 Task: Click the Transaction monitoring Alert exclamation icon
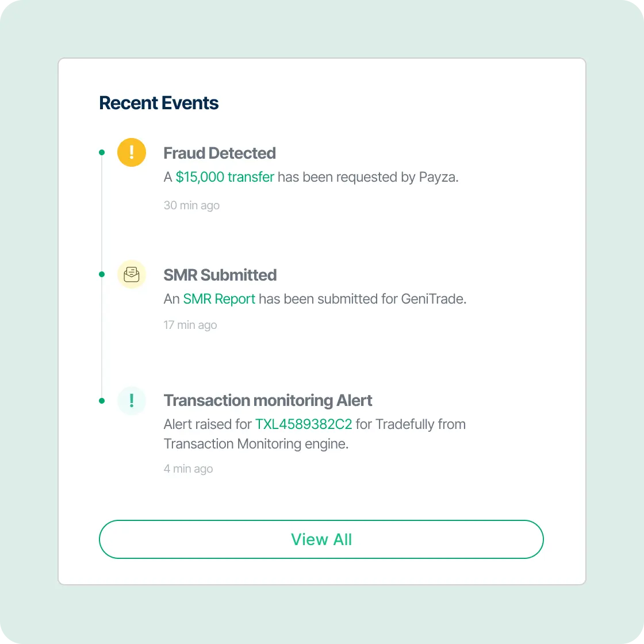click(132, 400)
